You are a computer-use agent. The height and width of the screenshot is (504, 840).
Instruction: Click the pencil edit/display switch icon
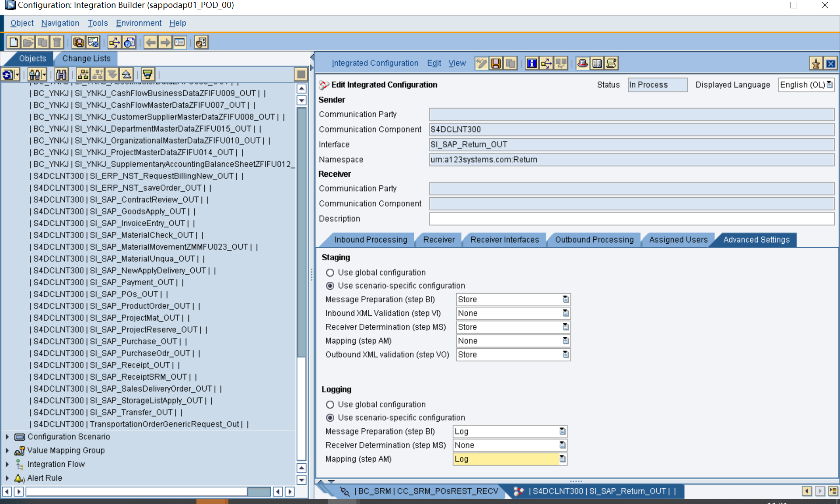[481, 63]
